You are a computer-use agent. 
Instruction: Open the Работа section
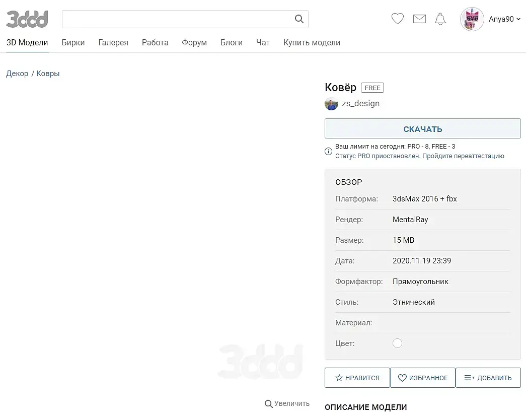click(x=155, y=43)
